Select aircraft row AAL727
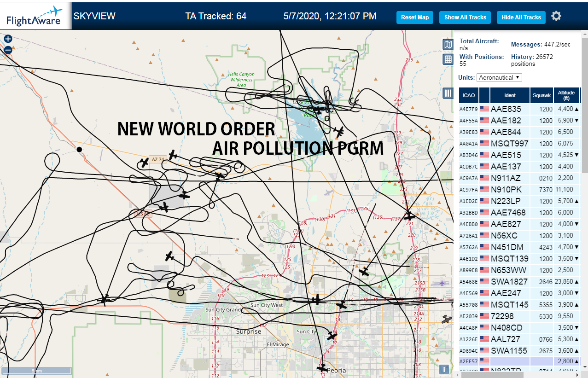The image size is (588, 378). pyautogui.click(x=519, y=339)
